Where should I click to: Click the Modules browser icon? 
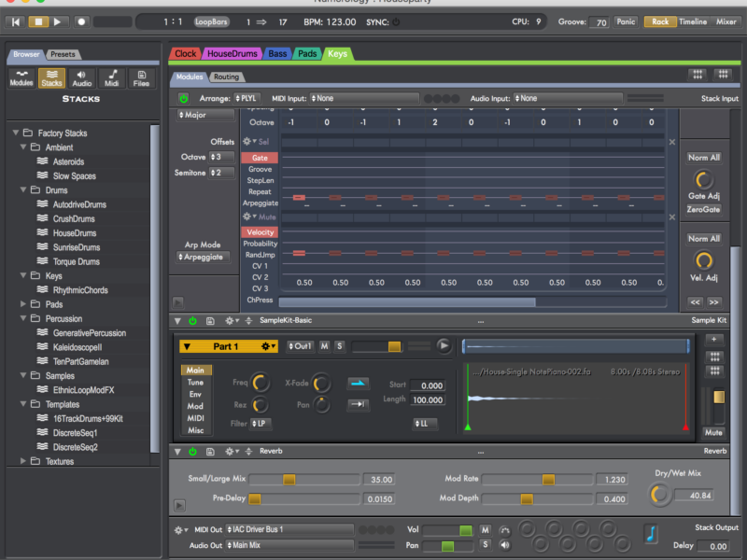click(x=21, y=78)
